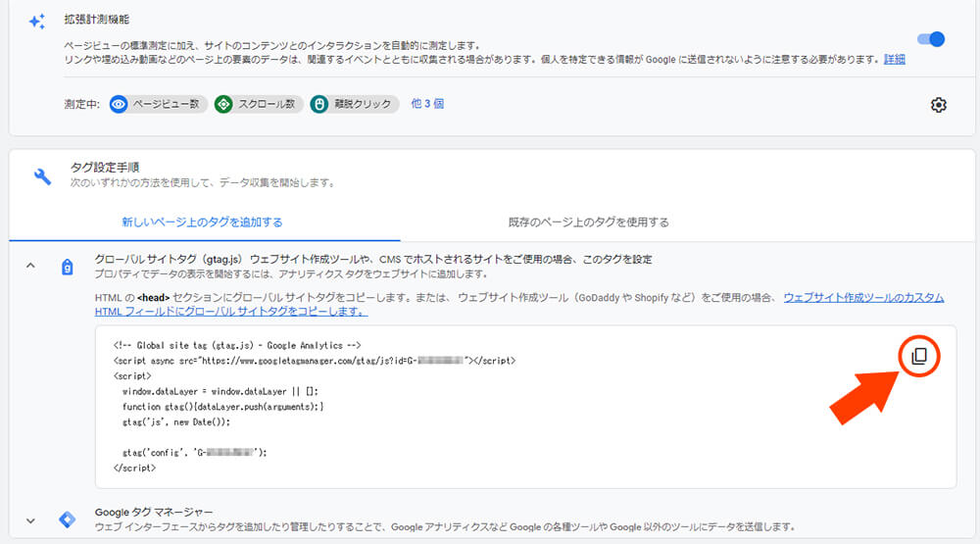Image resolution: width=980 pixels, height=544 pixels.
Task: Copy the global site tag code
Action: [919, 357]
